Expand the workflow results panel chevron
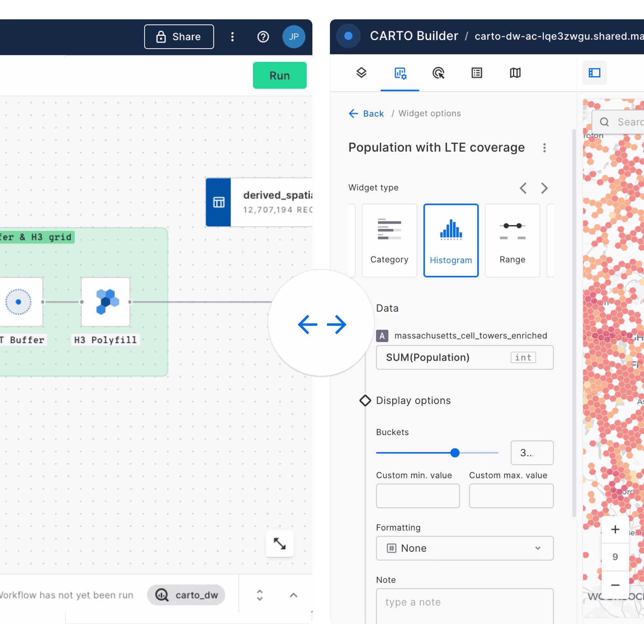Image resolution: width=644 pixels, height=644 pixels. [x=293, y=595]
